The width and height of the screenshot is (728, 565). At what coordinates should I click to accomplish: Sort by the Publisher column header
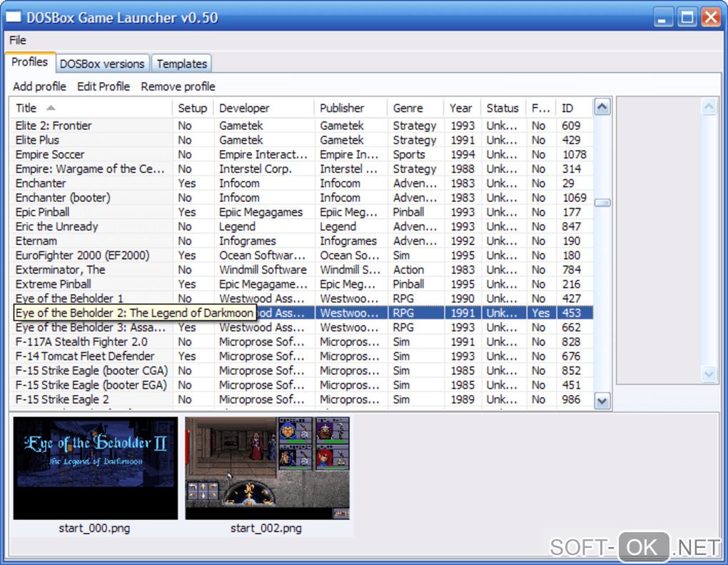[x=350, y=109]
